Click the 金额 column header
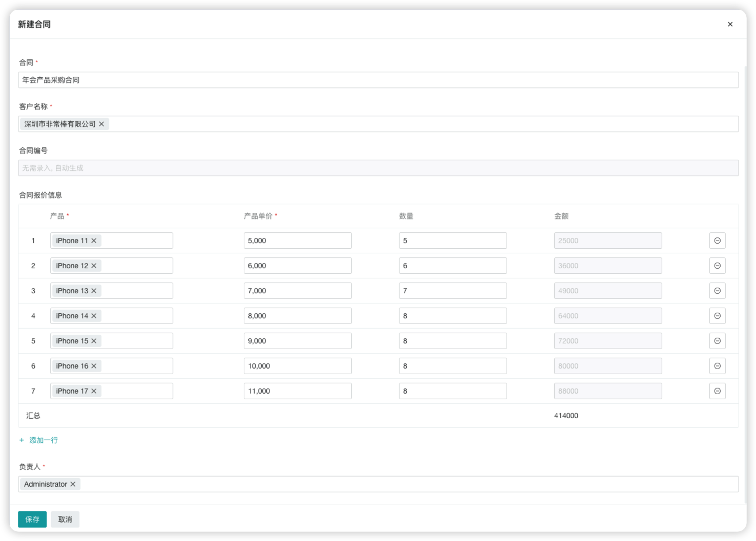 561,216
